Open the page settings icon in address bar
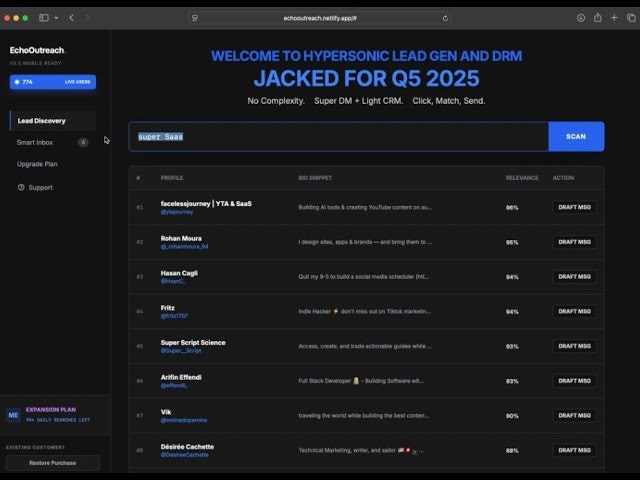The height and width of the screenshot is (480, 640). coord(195,18)
